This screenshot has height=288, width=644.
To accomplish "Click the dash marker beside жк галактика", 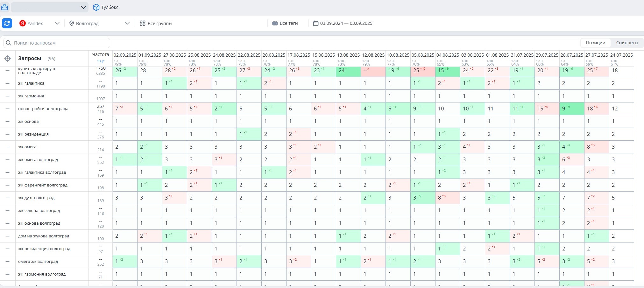I will pos(8,83).
